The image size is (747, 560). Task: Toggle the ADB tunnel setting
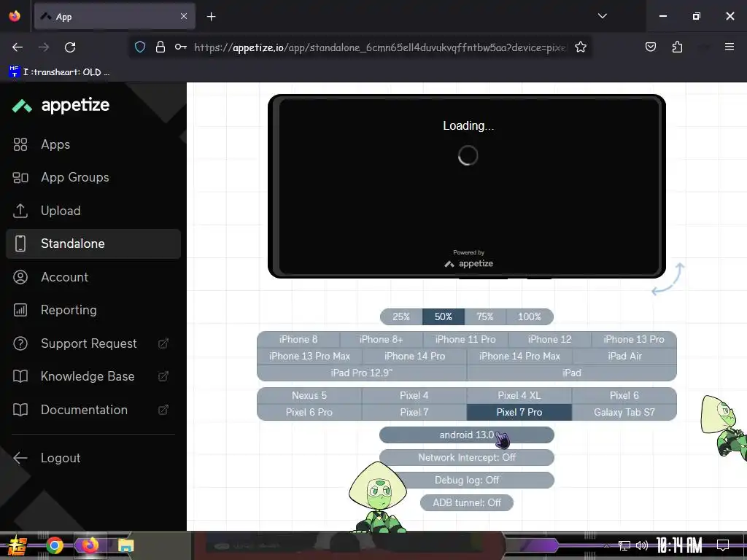(x=467, y=503)
